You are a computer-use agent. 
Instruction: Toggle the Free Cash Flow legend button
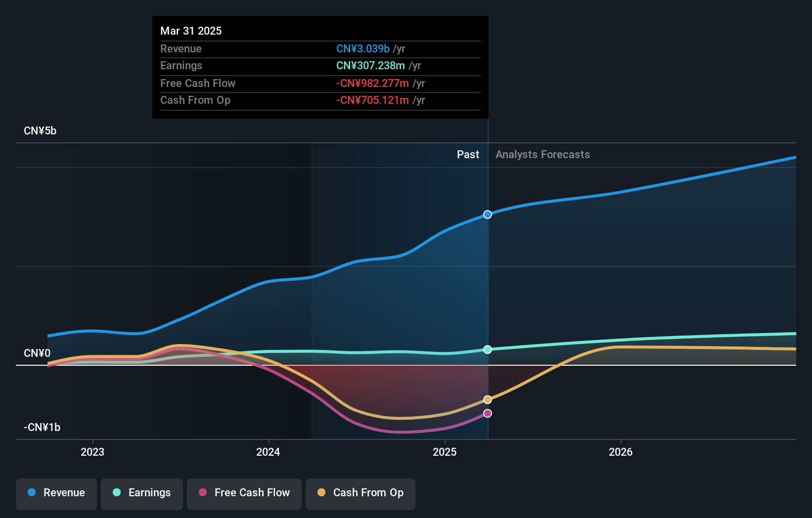tap(244, 494)
